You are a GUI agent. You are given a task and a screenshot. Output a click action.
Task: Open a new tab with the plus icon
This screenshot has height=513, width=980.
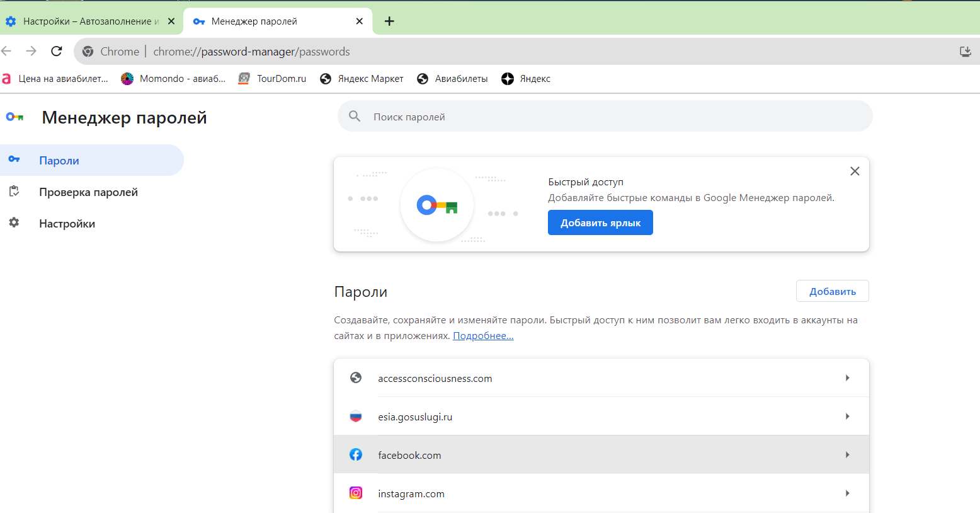(x=389, y=21)
